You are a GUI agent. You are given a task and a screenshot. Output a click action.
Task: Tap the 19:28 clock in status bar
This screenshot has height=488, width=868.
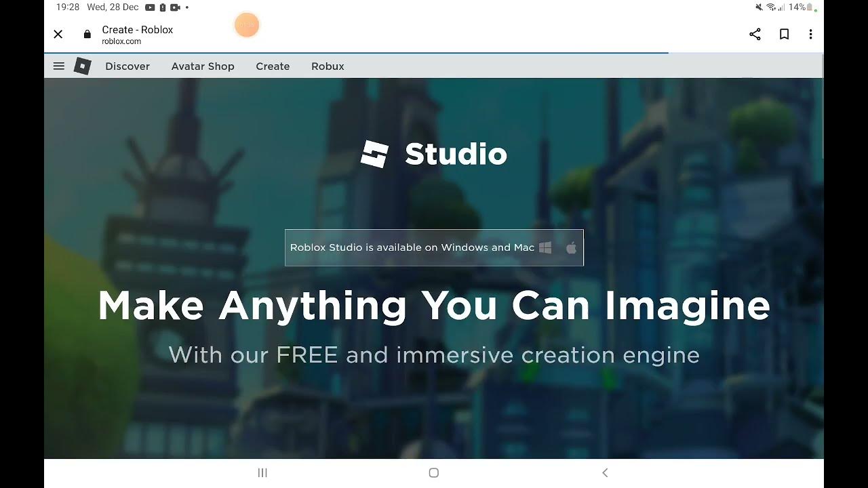(68, 7)
